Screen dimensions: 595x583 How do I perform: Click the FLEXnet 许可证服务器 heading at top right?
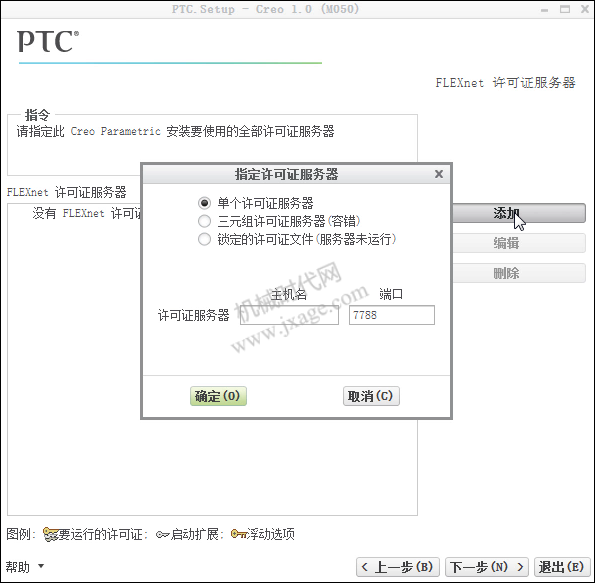(x=505, y=83)
